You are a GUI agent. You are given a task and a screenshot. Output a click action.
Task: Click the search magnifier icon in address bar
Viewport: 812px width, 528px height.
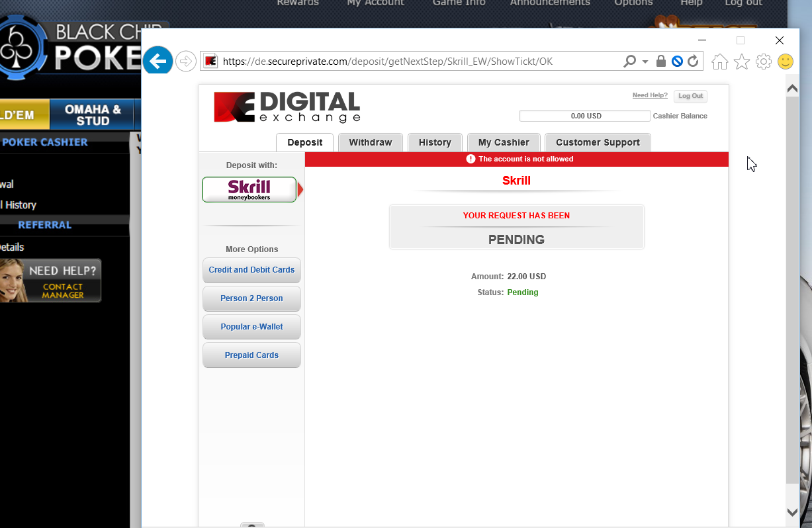(630, 62)
